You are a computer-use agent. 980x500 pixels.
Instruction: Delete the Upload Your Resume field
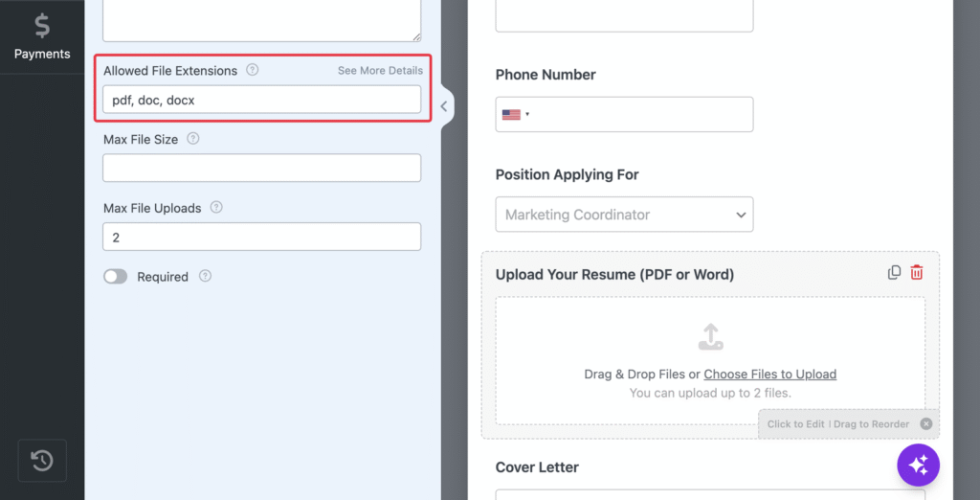point(916,273)
